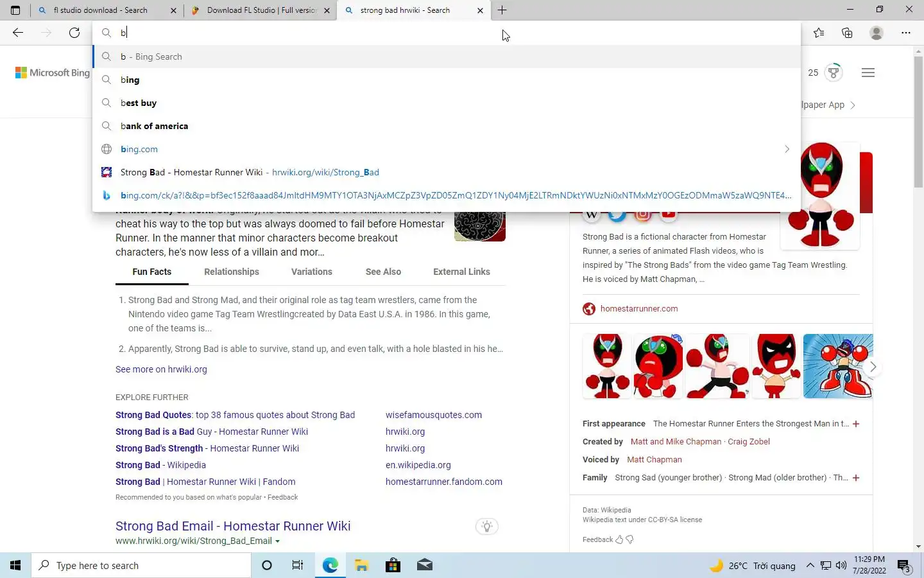Click the Microsoft Bing logo
The height and width of the screenshot is (578, 924).
coord(53,73)
